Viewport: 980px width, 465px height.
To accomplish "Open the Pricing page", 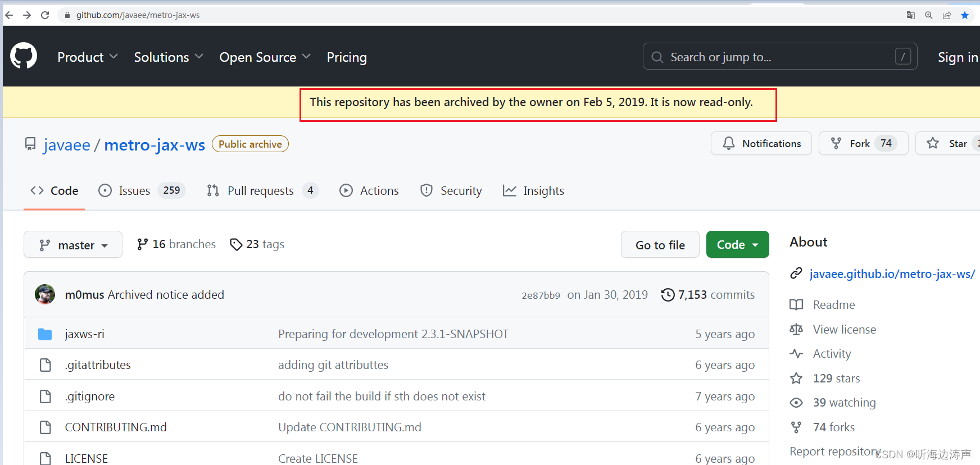I will (347, 57).
